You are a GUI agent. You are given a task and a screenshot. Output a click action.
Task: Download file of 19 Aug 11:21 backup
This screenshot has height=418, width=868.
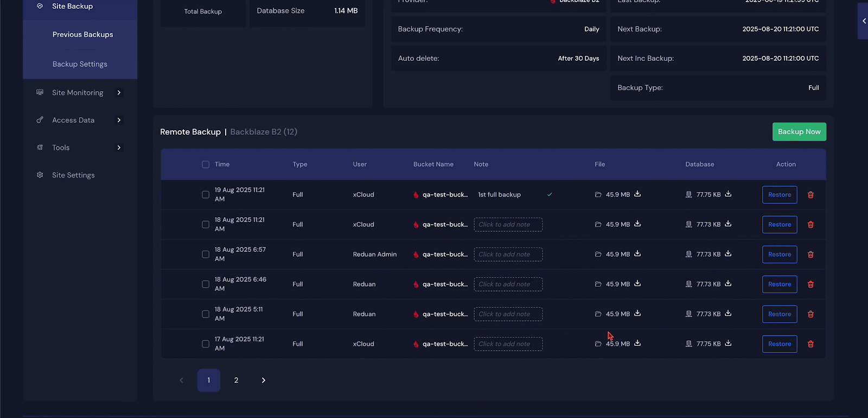coord(637,194)
